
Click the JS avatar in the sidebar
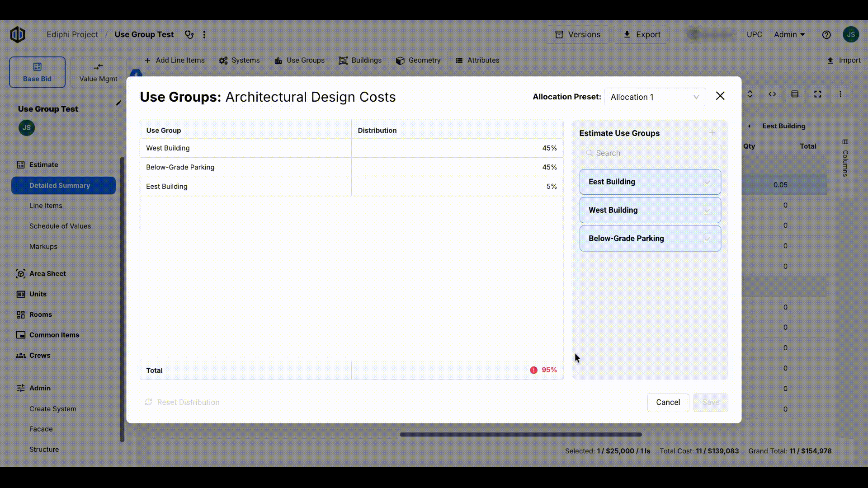coord(27,128)
